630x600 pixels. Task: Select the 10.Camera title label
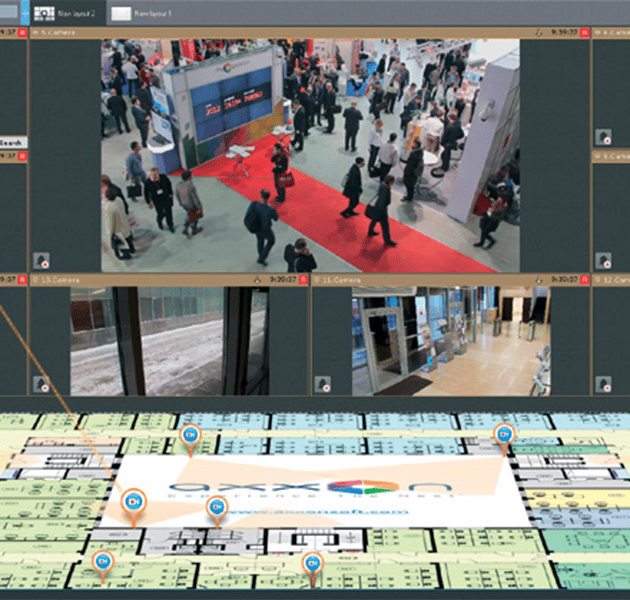(60, 280)
